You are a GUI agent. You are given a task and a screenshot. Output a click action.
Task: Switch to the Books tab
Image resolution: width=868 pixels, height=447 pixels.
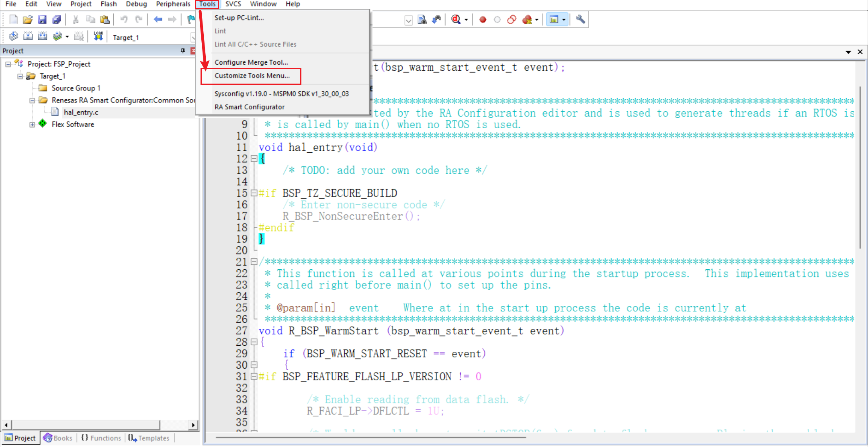[58, 438]
